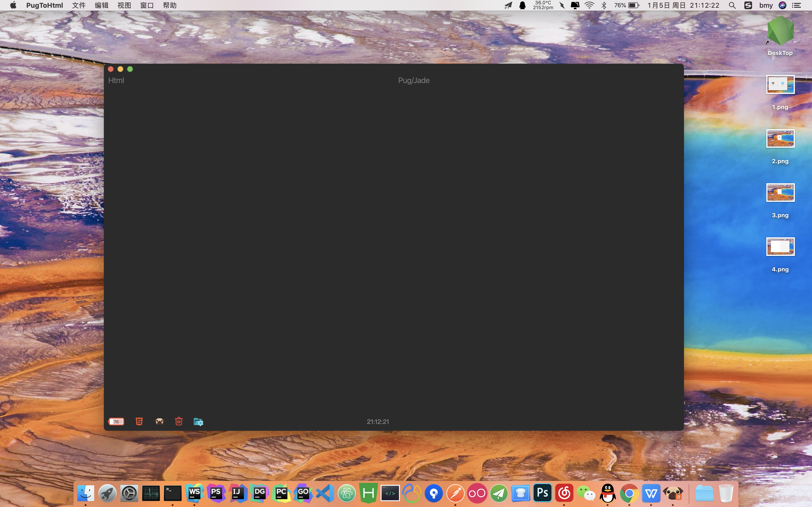
Task: Click the red battery indicator showing 76
Action: tap(116, 422)
